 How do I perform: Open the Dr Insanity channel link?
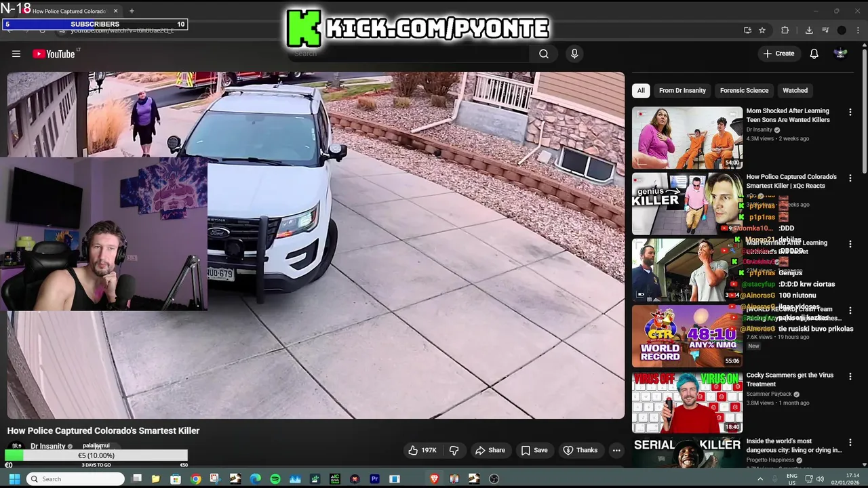pyautogui.click(x=47, y=446)
